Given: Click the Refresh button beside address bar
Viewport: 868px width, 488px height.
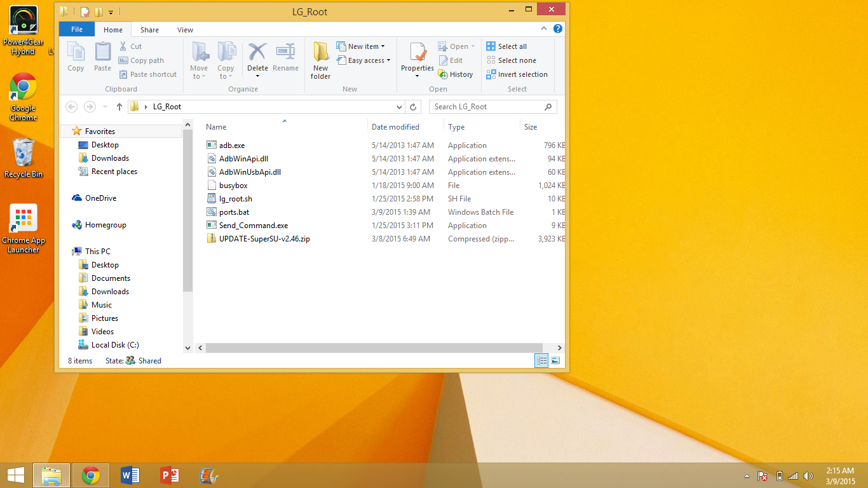Looking at the screenshot, I should [x=413, y=107].
